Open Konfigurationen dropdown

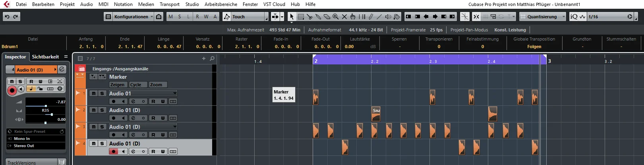133,17
